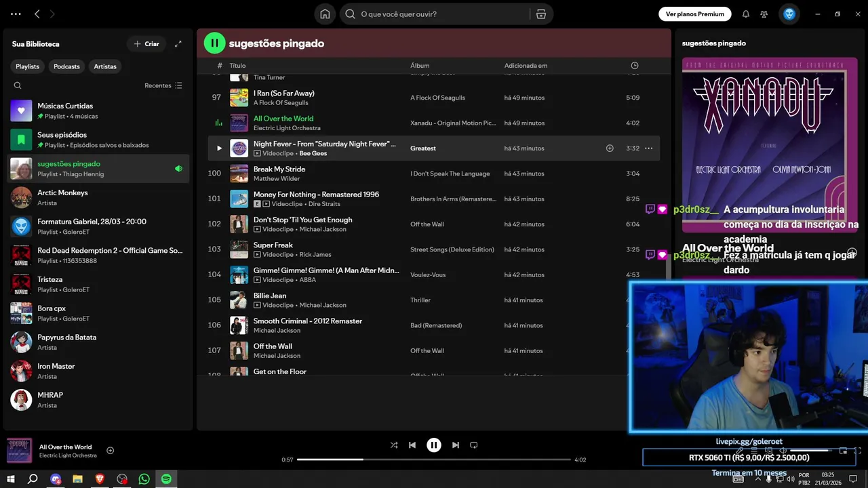The width and height of the screenshot is (868, 488).
Task: Open connect to a device icon
Action: pyautogui.click(x=769, y=451)
